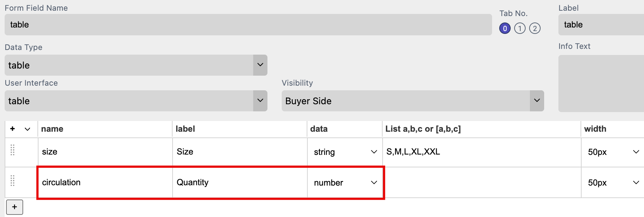Grab the drag handle of circulation row
The image size is (644, 217).
click(x=12, y=181)
